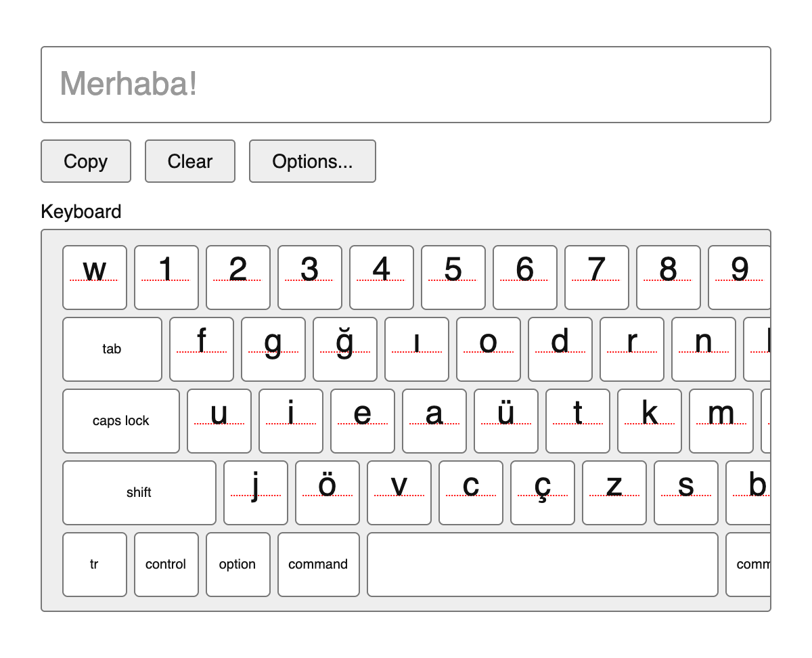Hit the tab key on the keyboard

112,349
